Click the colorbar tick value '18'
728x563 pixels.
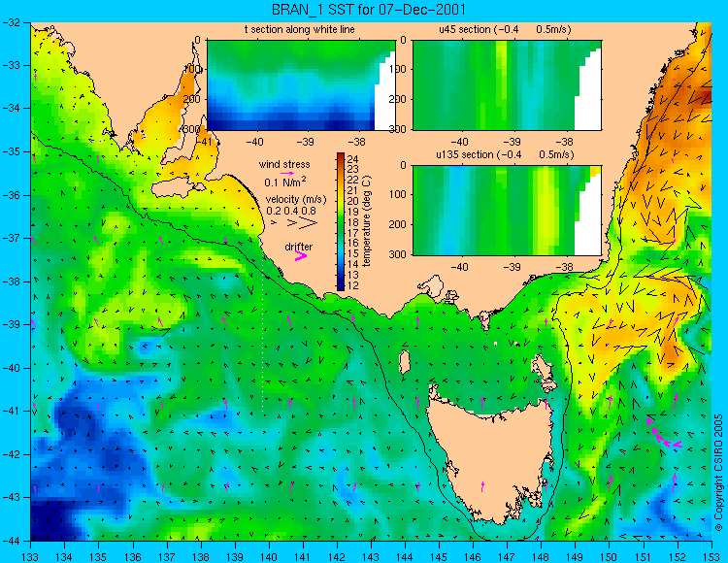[353, 221]
